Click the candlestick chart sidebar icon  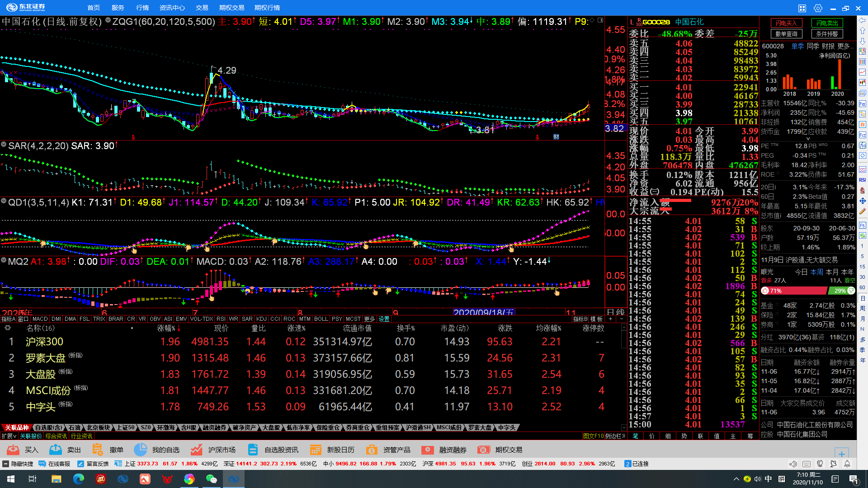point(863,83)
